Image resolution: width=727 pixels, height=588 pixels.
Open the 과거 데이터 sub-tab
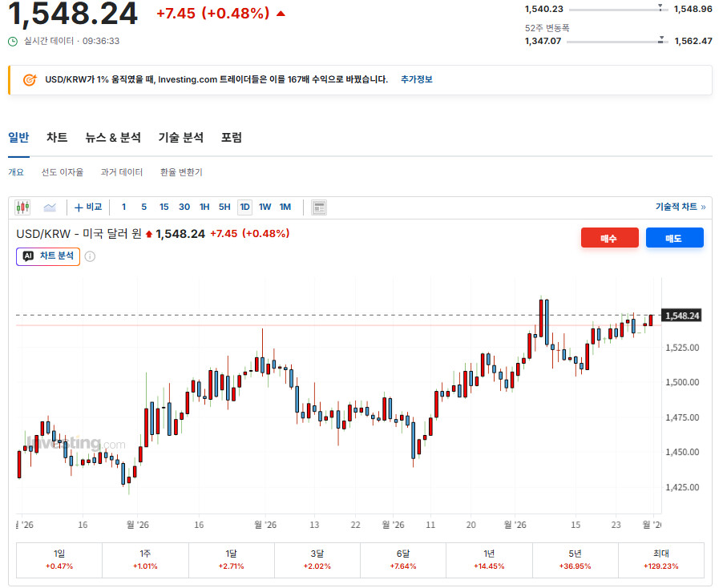point(122,172)
